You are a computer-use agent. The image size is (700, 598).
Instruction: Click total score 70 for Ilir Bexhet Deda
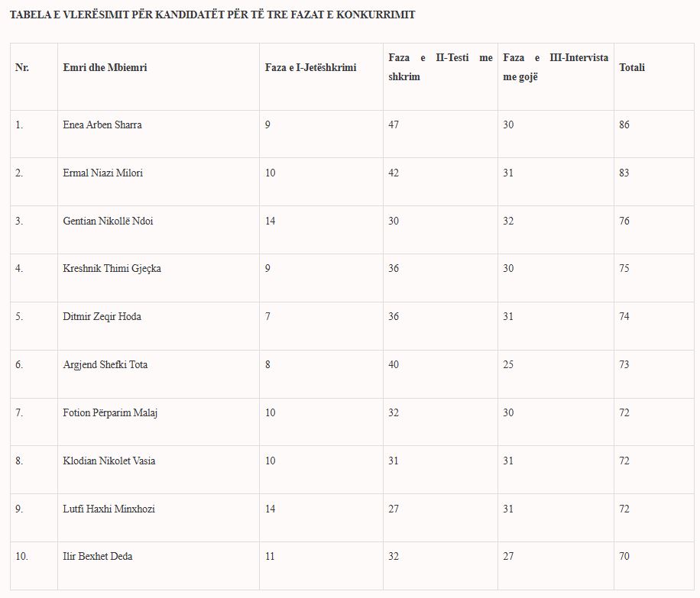click(624, 557)
